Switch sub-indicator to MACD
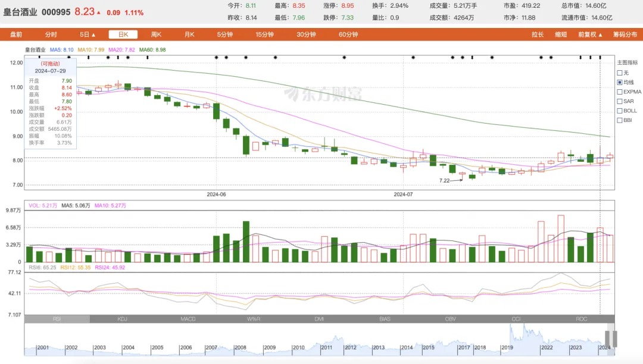Image resolution: width=643 pixels, height=364 pixels. pyautogui.click(x=188, y=319)
